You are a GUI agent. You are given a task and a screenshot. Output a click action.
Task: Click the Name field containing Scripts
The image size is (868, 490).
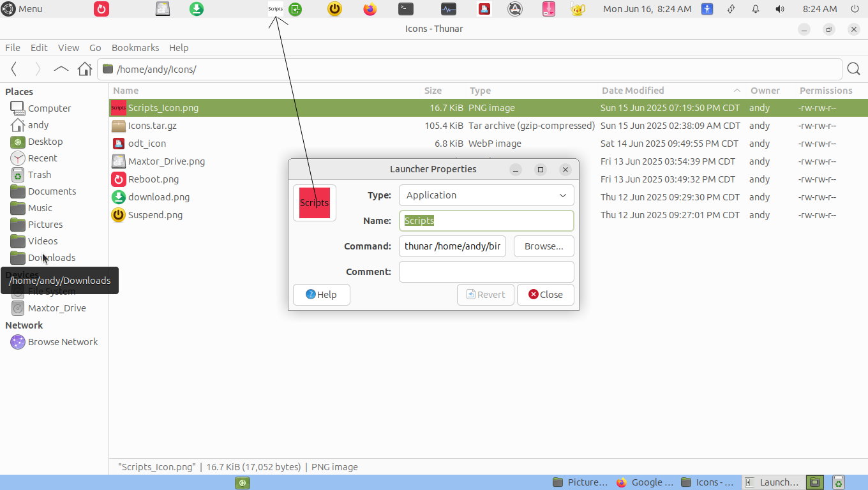pyautogui.click(x=486, y=221)
